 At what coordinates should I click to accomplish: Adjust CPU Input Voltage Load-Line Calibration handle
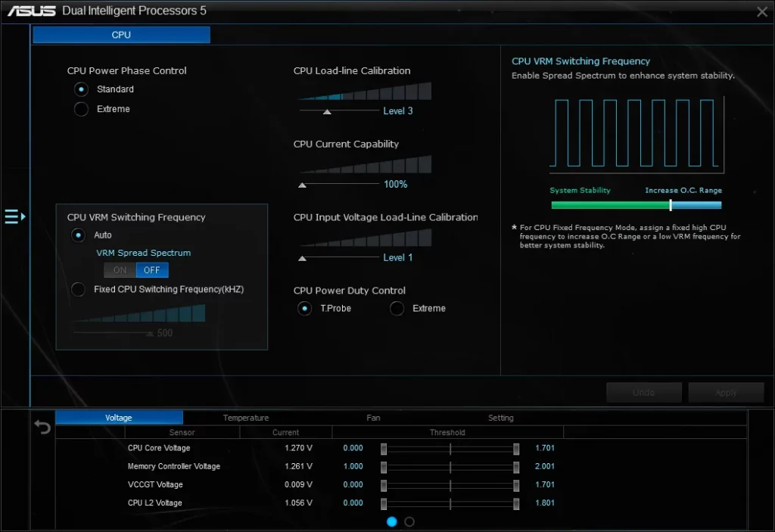click(302, 258)
